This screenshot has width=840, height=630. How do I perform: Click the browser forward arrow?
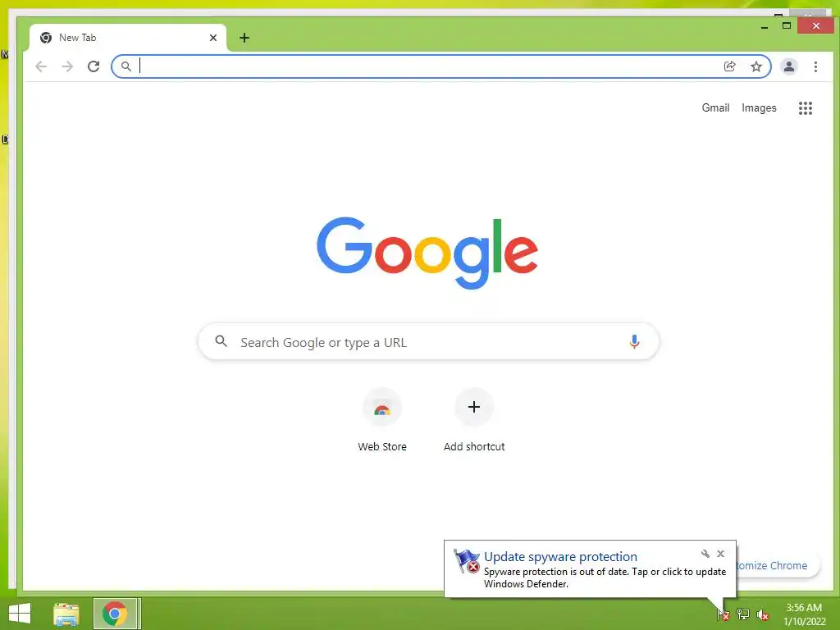[67, 66]
